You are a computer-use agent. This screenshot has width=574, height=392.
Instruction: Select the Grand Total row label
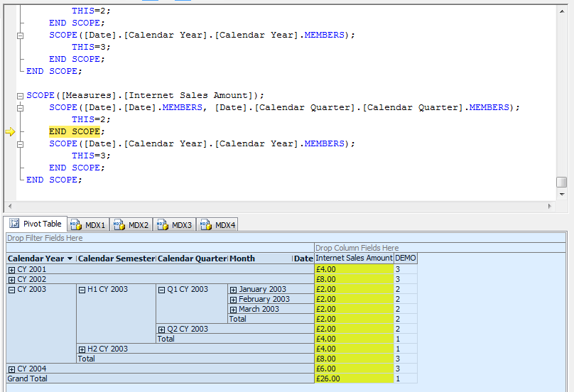(x=160, y=379)
